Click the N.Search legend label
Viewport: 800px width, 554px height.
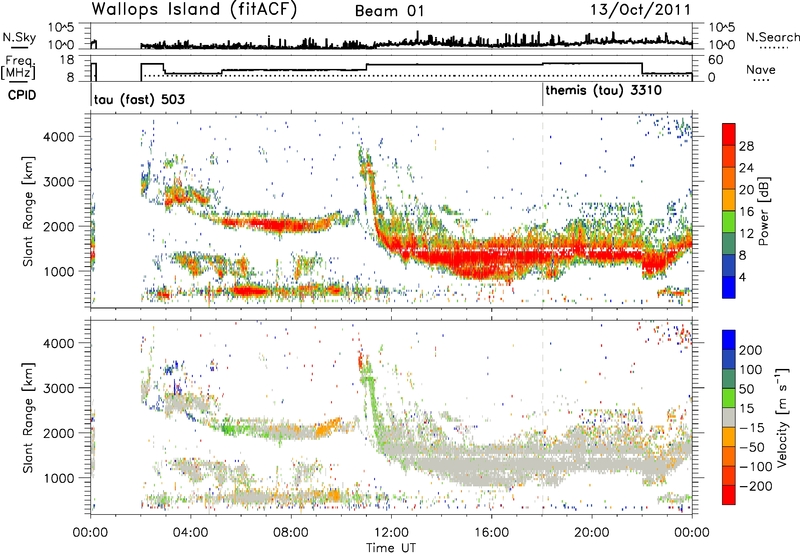point(772,37)
